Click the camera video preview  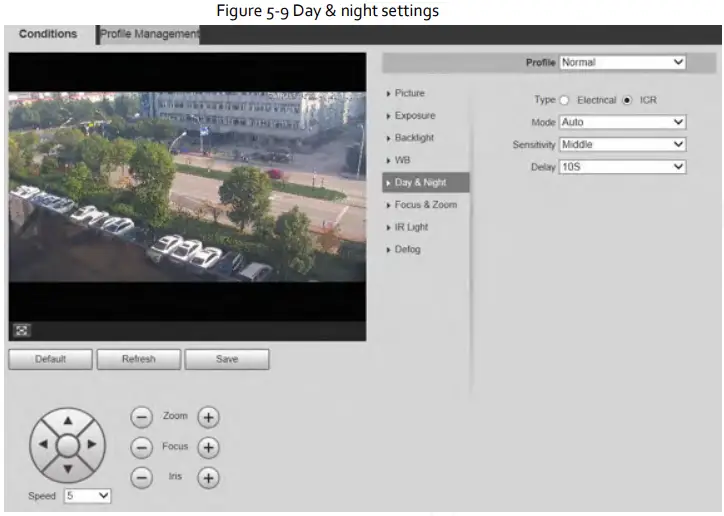point(187,187)
